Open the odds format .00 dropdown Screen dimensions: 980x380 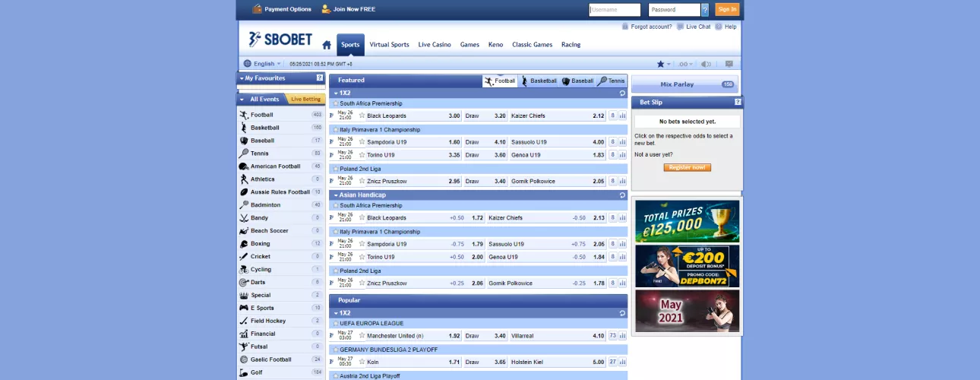click(x=685, y=65)
